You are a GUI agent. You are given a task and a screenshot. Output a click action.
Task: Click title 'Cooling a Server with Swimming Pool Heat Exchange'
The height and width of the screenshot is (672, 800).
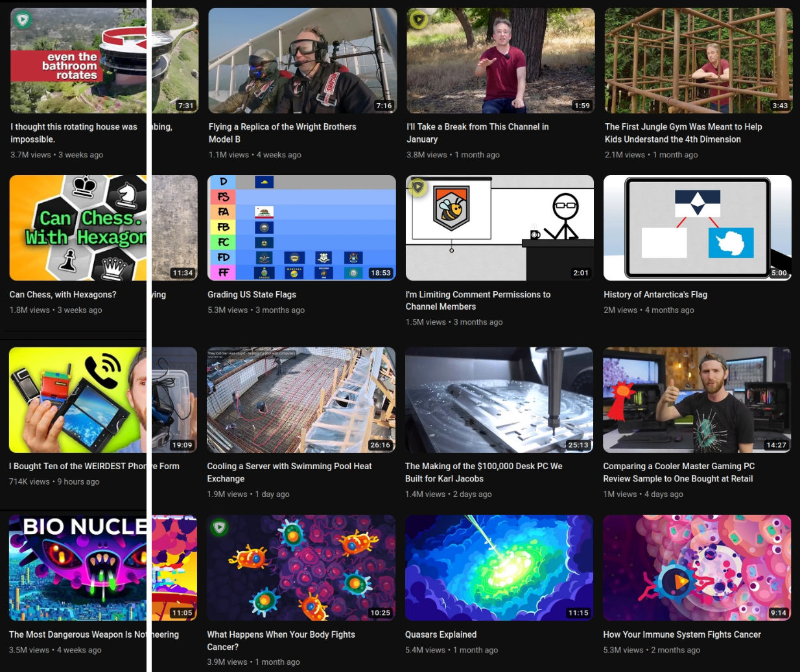[289, 472]
